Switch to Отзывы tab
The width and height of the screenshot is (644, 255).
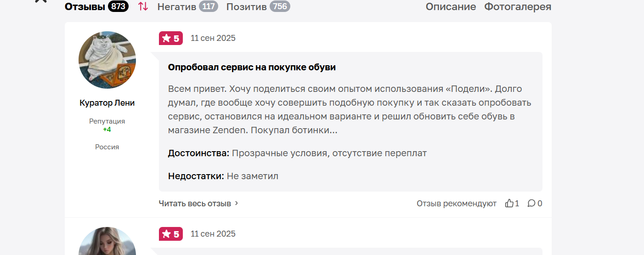point(85,6)
